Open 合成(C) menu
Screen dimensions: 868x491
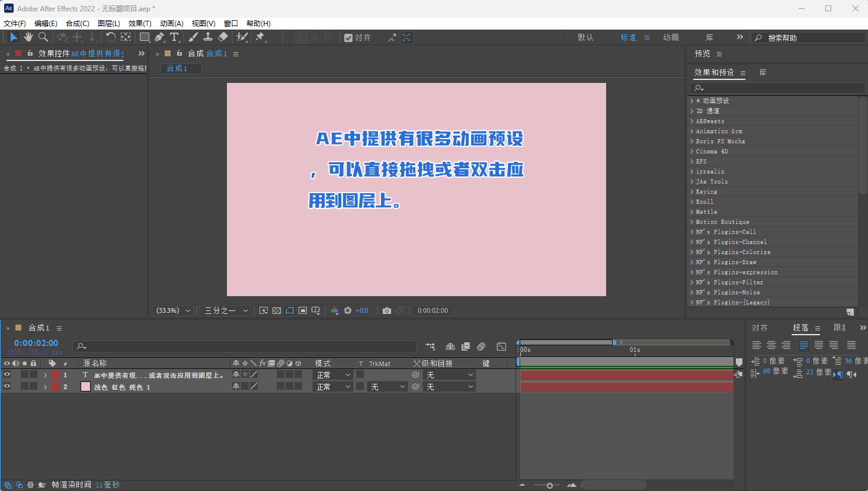(78, 23)
